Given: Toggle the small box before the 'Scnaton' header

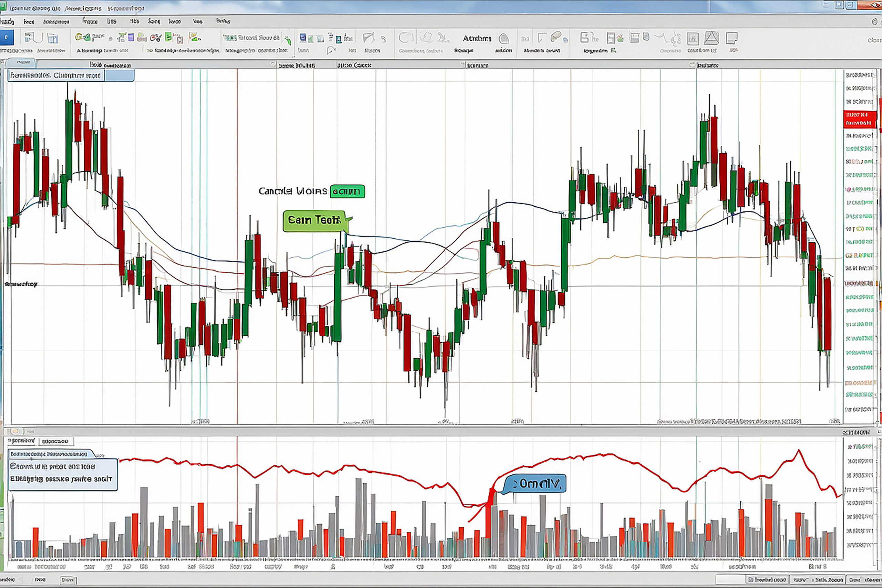Looking at the screenshot, I should point(462,65).
